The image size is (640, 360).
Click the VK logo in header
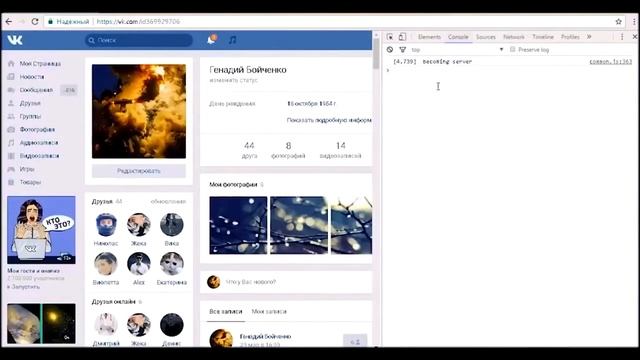click(15, 40)
